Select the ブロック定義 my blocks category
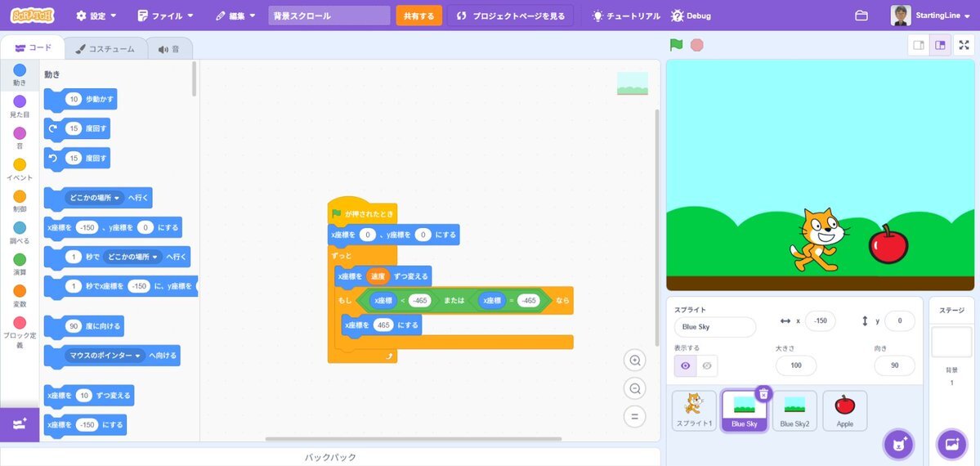Image resolution: width=980 pixels, height=466 pixels. click(20, 332)
